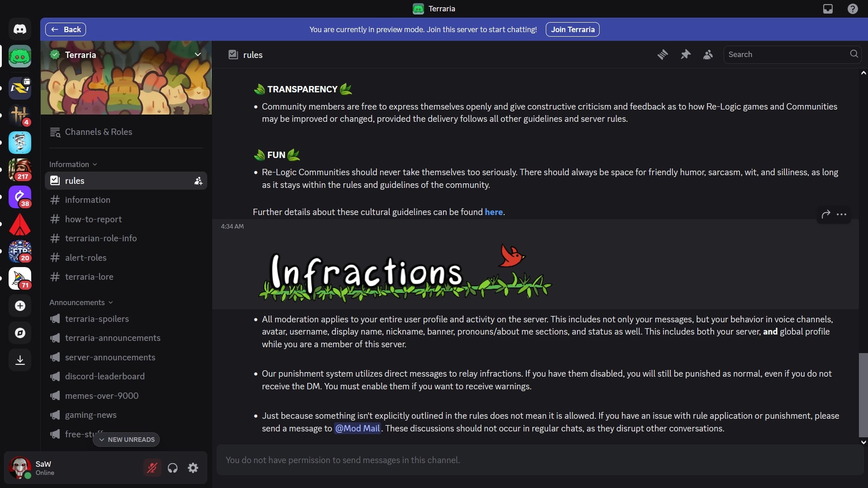Open Discover servers compass icon

click(x=20, y=333)
